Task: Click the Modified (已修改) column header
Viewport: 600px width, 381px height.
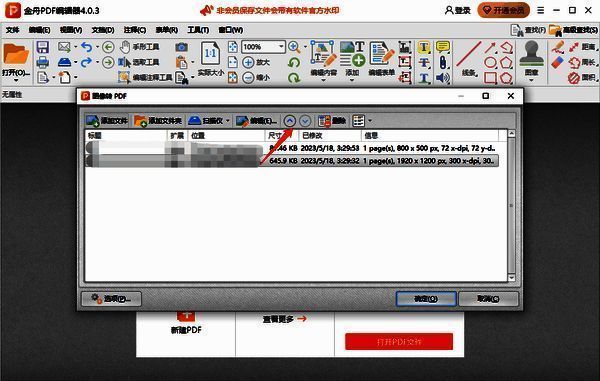Action: pos(330,135)
